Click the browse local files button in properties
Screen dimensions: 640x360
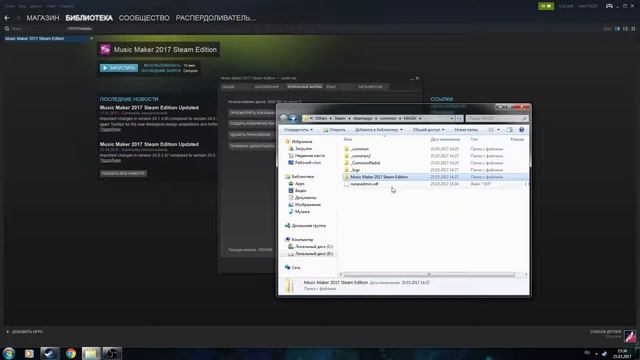tap(251, 113)
